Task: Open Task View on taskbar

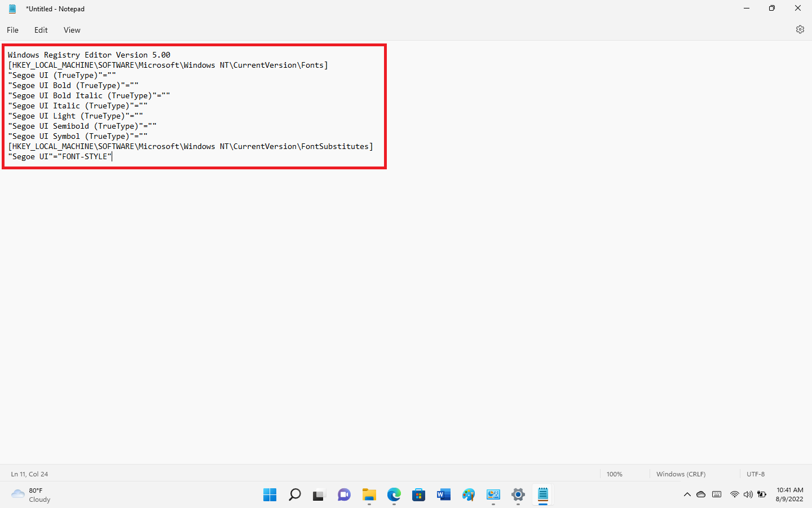Action: (x=319, y=495)
